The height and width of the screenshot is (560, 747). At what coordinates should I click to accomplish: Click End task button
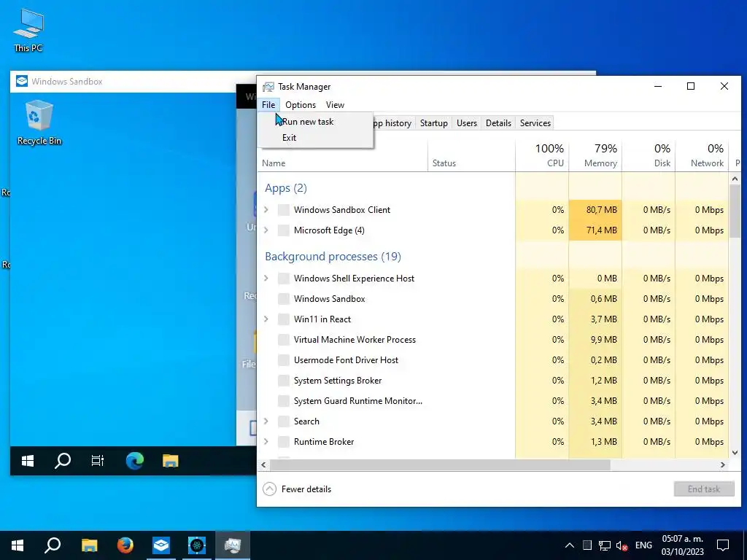704,489
